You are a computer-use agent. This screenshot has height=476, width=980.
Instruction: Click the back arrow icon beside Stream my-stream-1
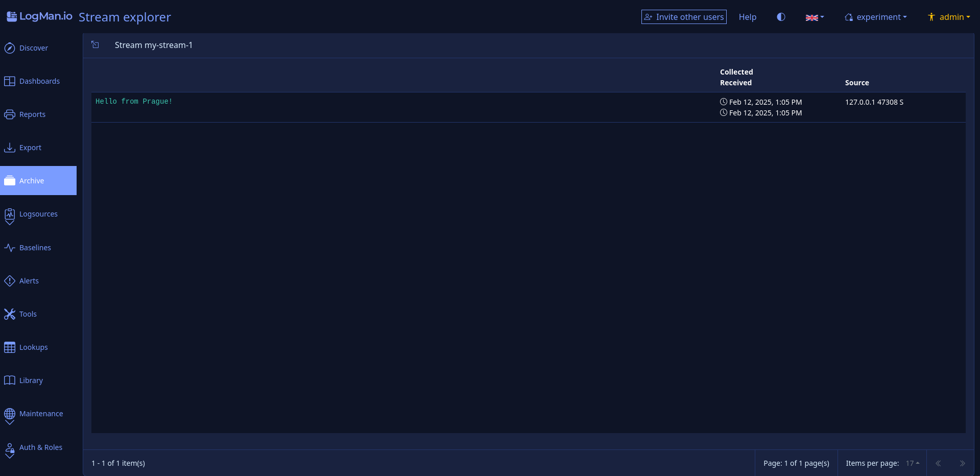point(95,45)
